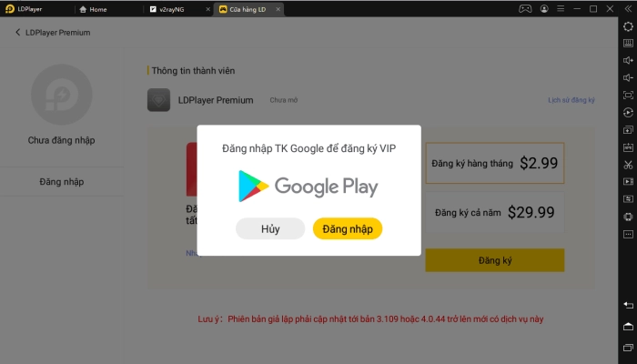Click Android home icon in sidebar
The height and width of the screenshot is (364, 637).
628,326
